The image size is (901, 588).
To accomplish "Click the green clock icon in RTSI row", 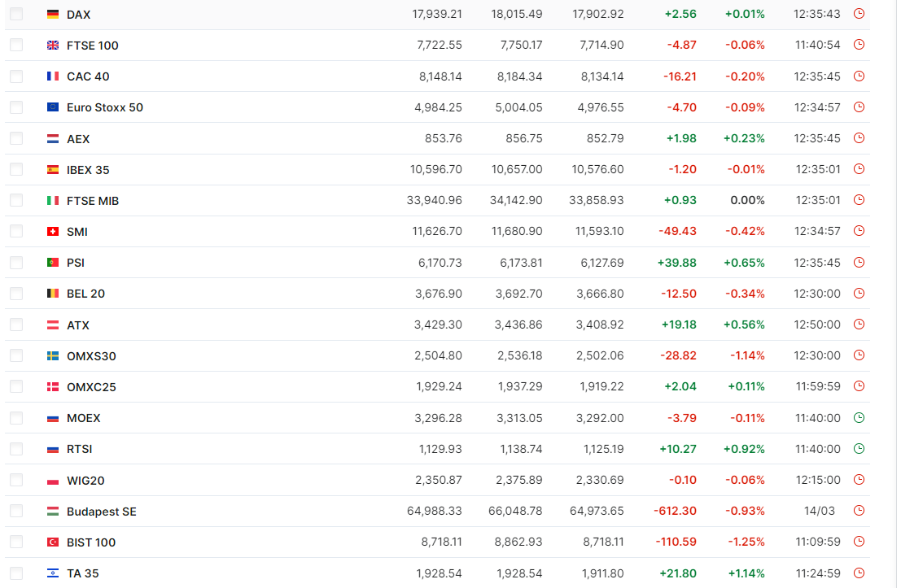I will point(859,449).
